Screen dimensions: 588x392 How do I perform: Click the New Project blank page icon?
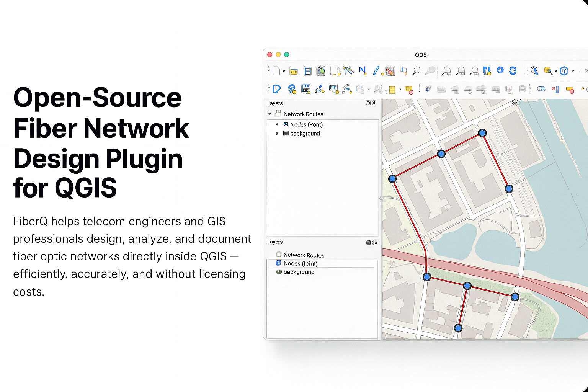[276, 71]
